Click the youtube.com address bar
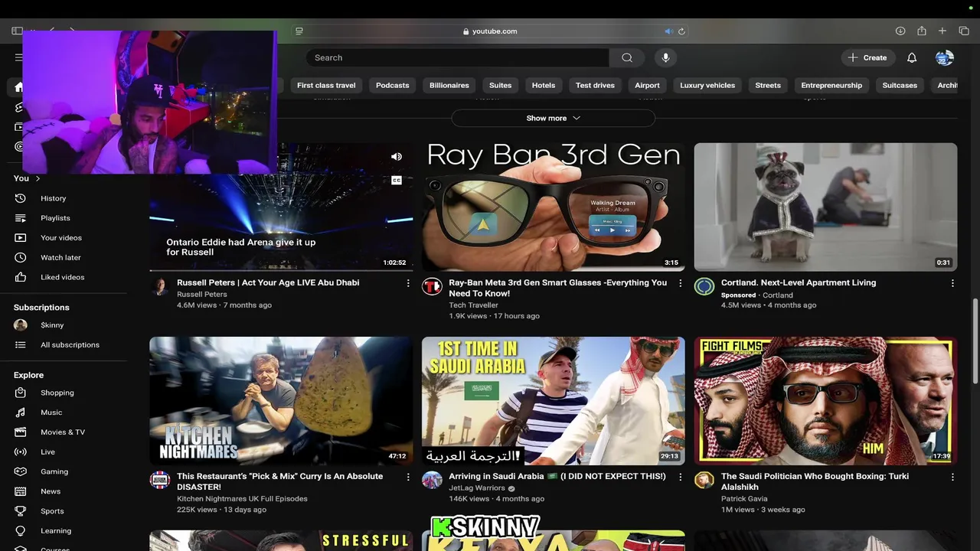 pos(490,31)
